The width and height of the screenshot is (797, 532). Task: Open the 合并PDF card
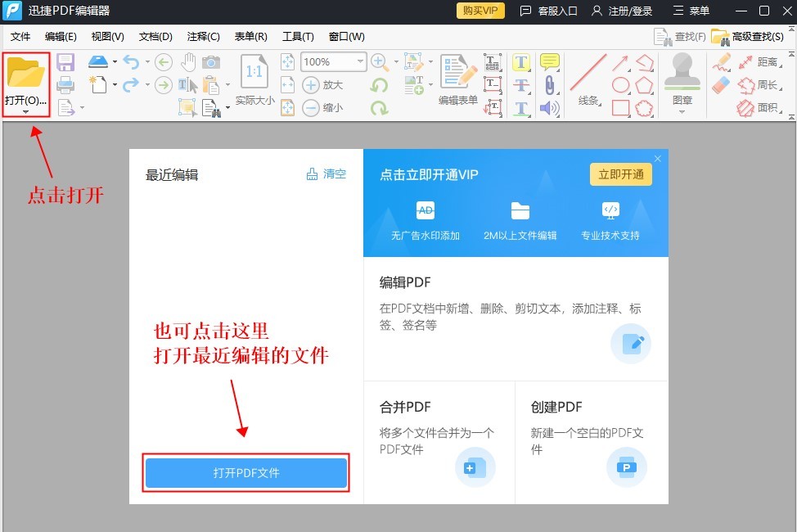pos(439,443)
